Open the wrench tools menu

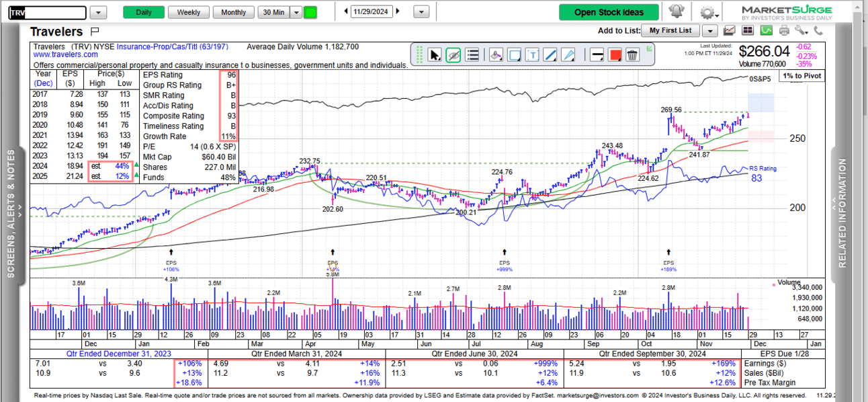pos(801,30)
